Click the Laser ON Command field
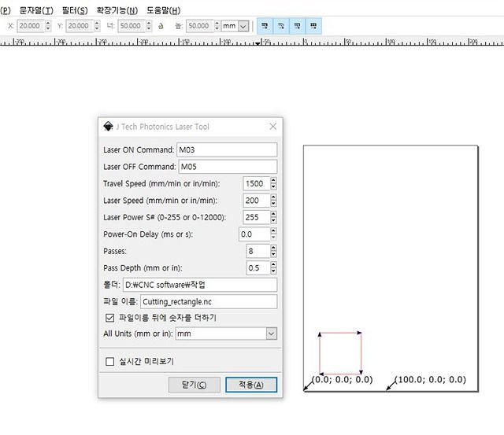This screenshot has width=504, height=435. [x=227, y=150]
